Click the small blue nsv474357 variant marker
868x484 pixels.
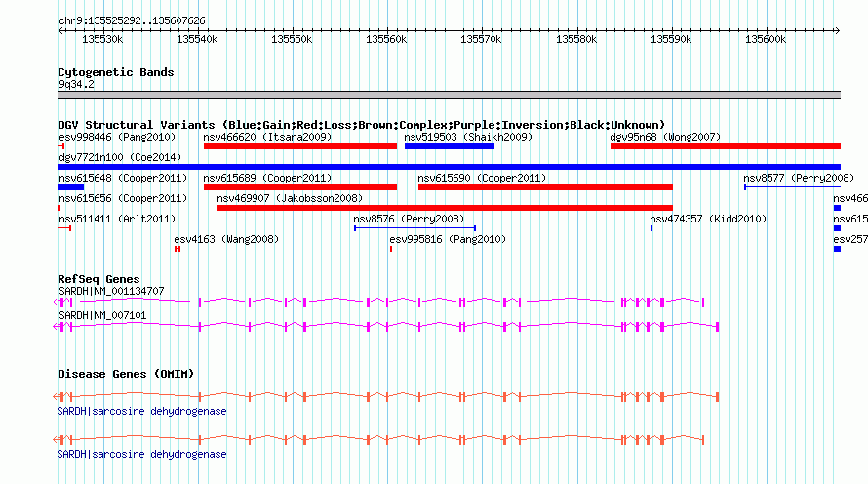(651, 228)
